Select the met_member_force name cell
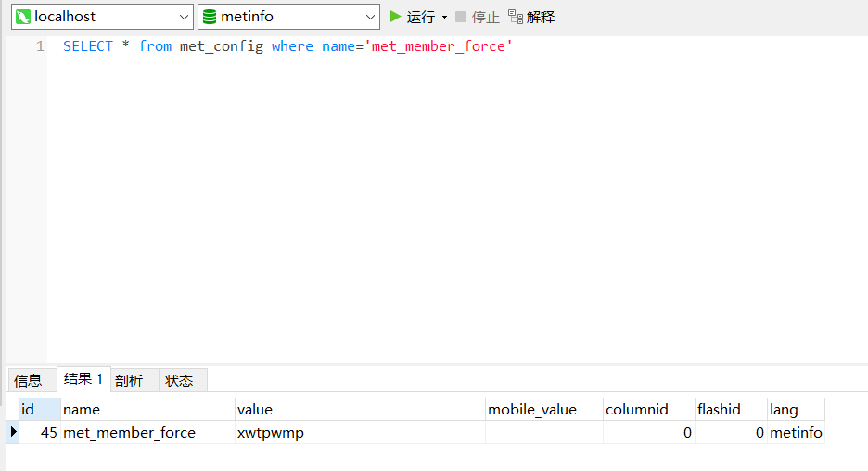This screenshot has height=471, width=868. click(x=147, y=432)
